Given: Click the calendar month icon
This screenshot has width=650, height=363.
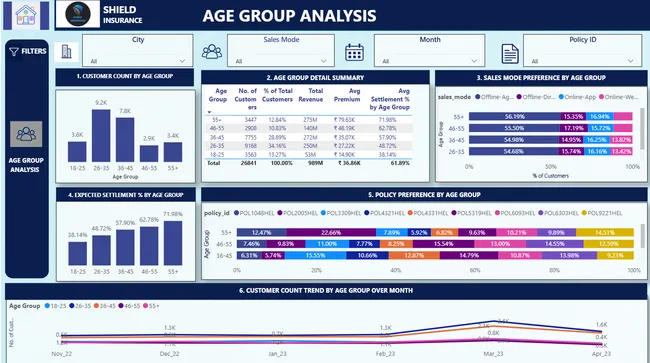Looking at the screenshot, I should tap(354, 53).
